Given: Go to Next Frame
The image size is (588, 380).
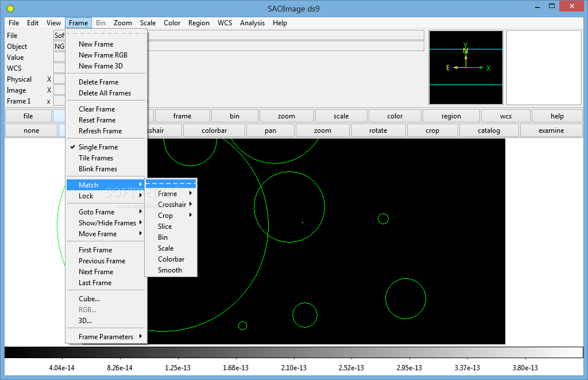Looking at the screenshot, I should tap(106, 271).
